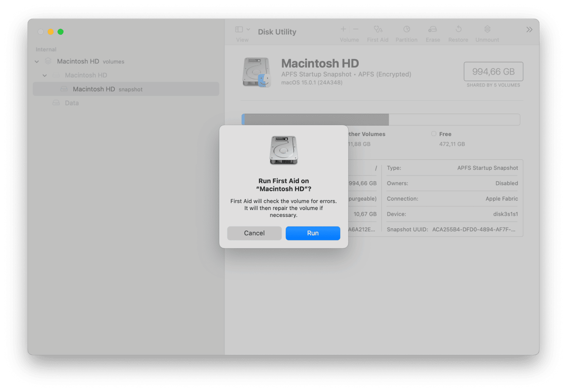Click the Snapshot UUID value
Screen dimensions: 567x392
[x=474, y=229]
